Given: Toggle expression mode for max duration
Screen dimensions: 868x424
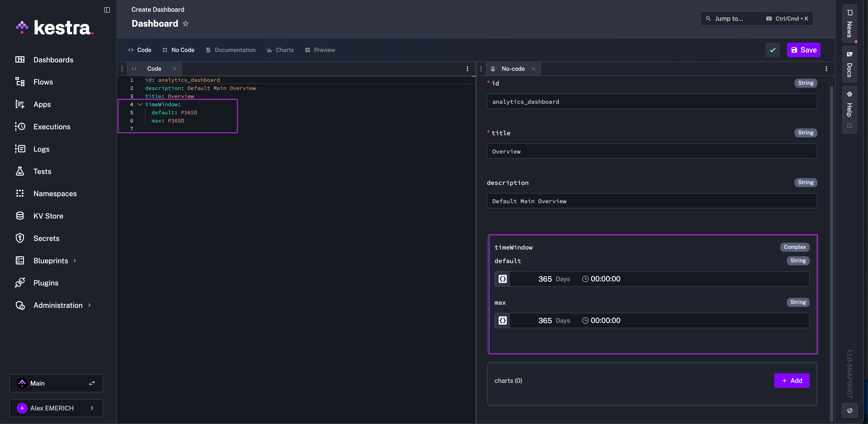Looking at the screenshot, I should (502, 320).
